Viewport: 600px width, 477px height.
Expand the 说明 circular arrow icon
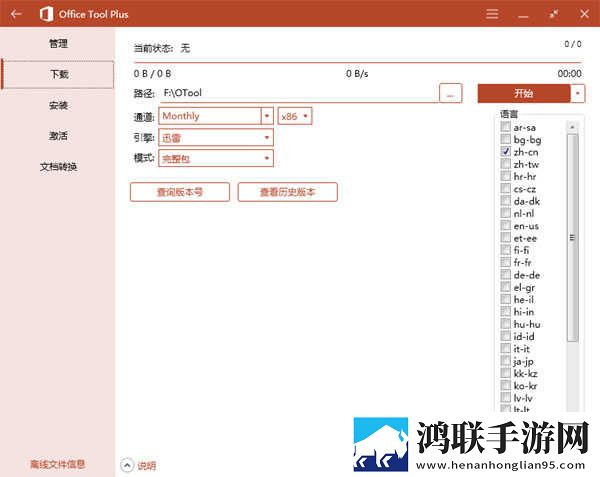tap(127, 465)
